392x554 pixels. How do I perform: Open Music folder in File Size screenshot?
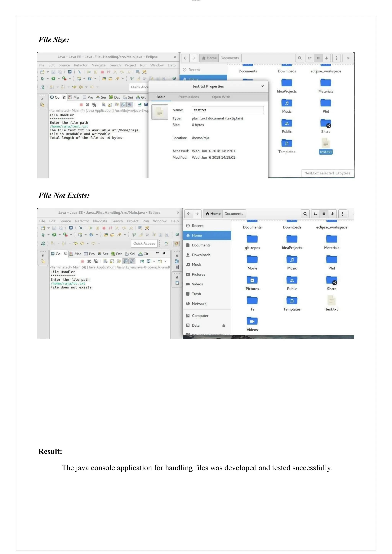[x=287, y=106]
